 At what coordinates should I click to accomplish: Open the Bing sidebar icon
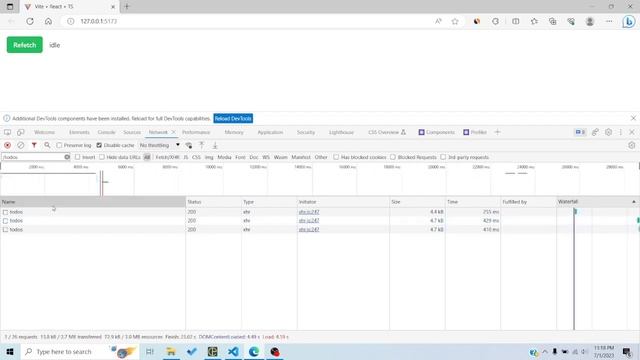(629, 21)
